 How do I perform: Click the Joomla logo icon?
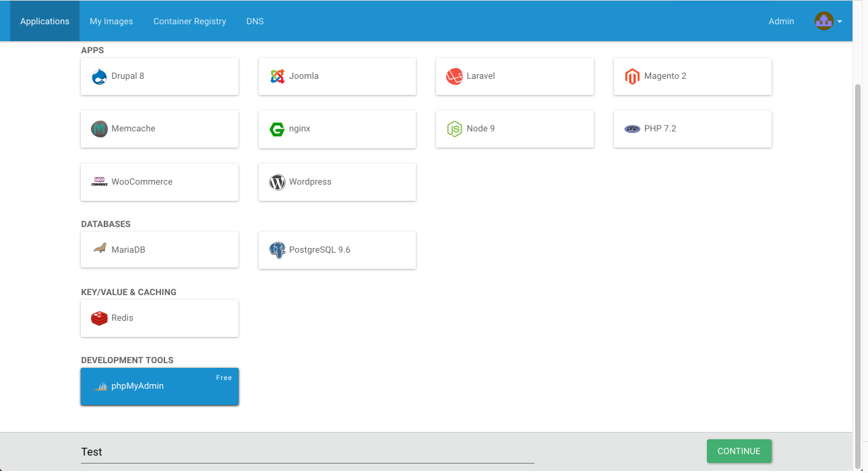[277, 76]
